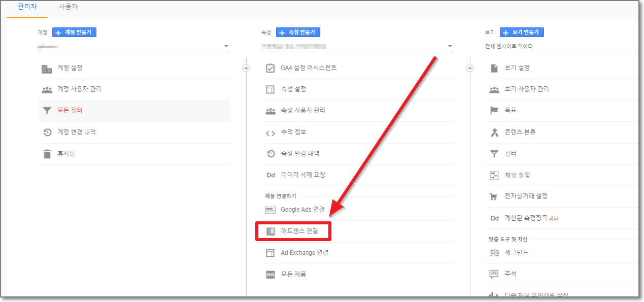Click the code brackets icon for 추적 정보
Screen dimensions: 644x302
tap(270, 133)
